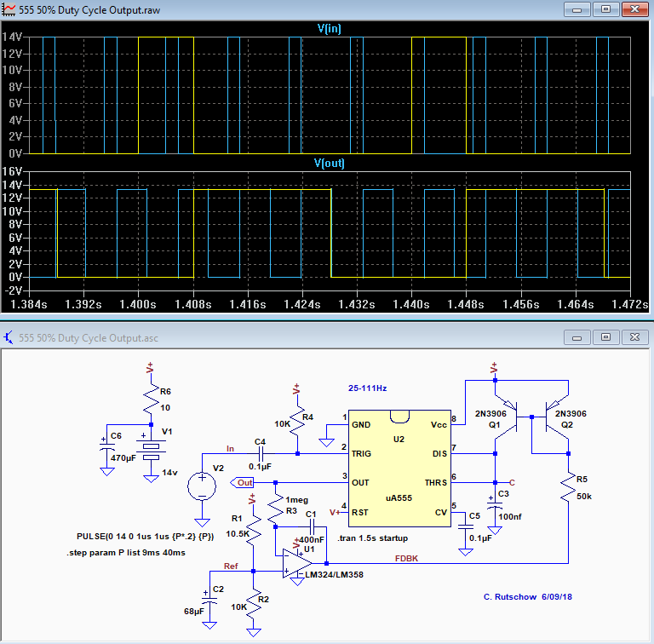Click the PULSE(0 14 0 1us 1us {P*.2} {P}) text

pyautogui.click(x=145, y=537)
